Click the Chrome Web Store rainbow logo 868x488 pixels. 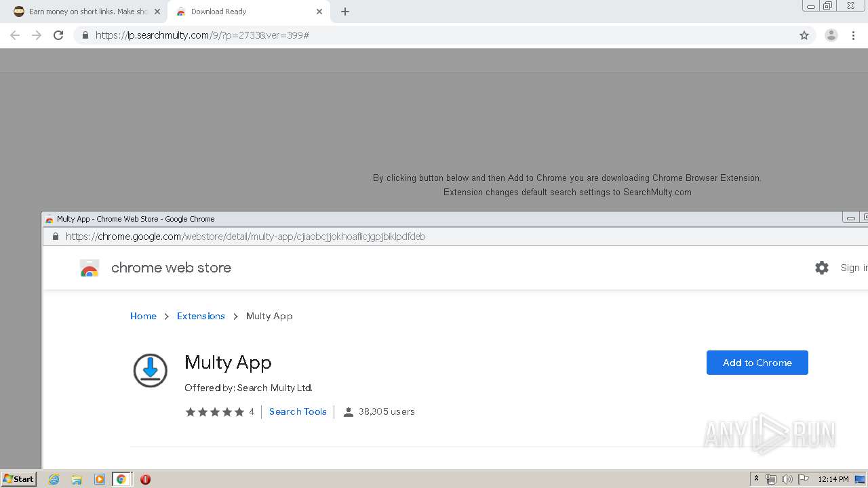point(90,268)
